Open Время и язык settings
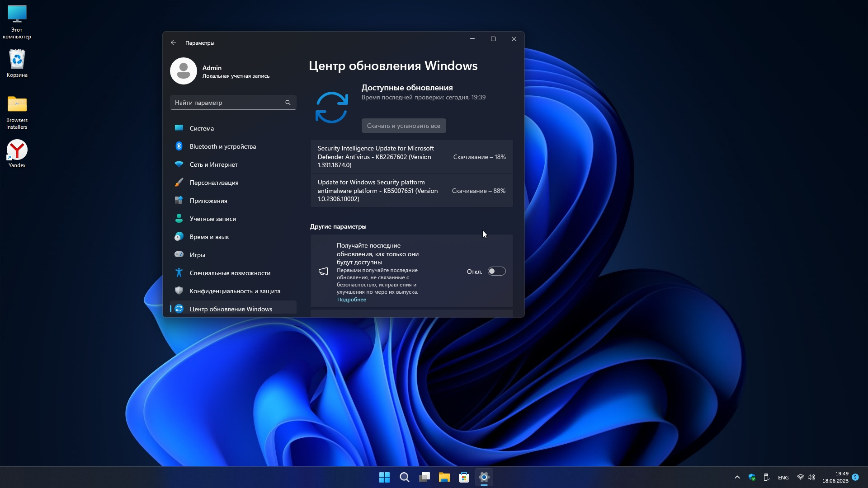Viewport: 868px width, 488px height. coord(209,237)
